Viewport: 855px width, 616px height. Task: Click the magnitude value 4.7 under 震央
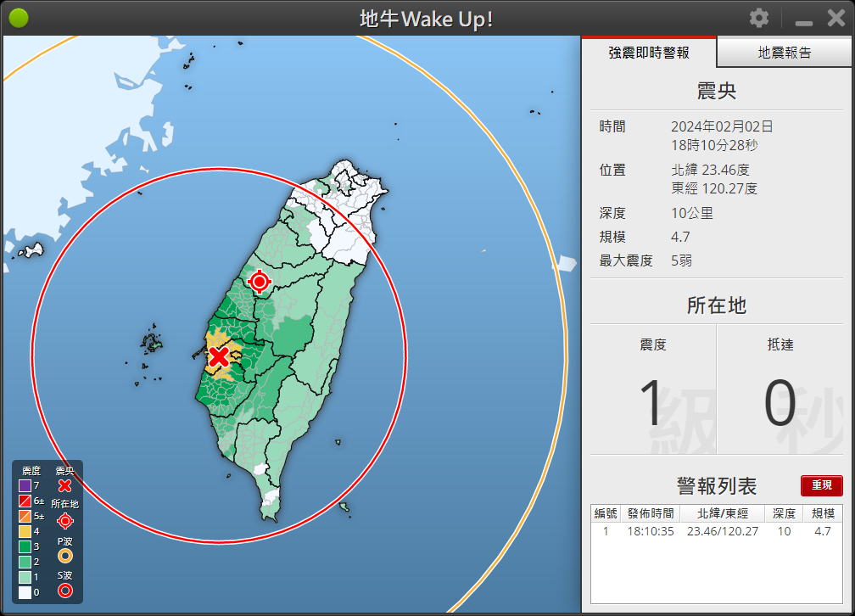pos(680,237)
